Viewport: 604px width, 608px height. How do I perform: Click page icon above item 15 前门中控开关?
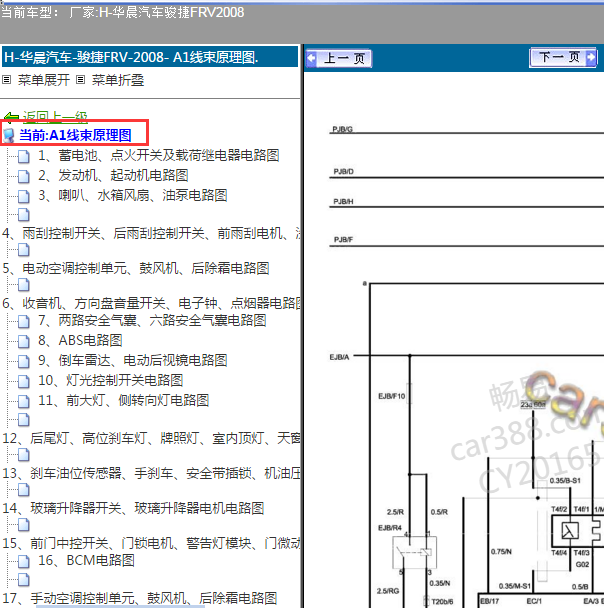24,525
